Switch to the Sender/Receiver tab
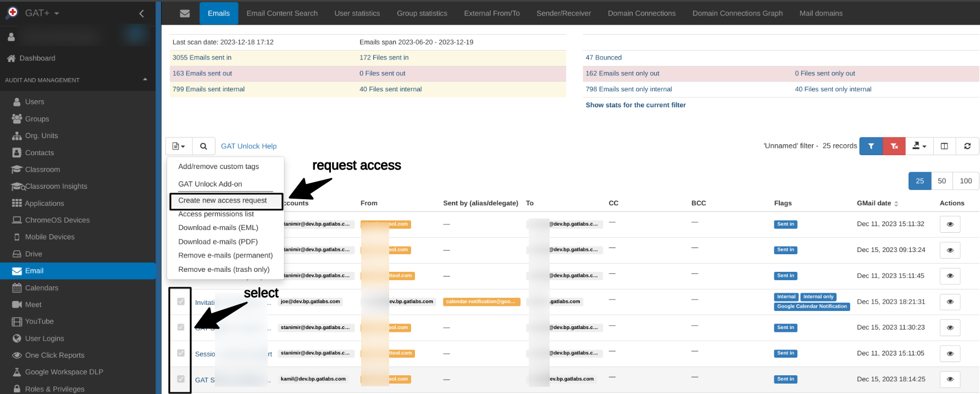Screen dimensions: 980x394 [564, 13]
